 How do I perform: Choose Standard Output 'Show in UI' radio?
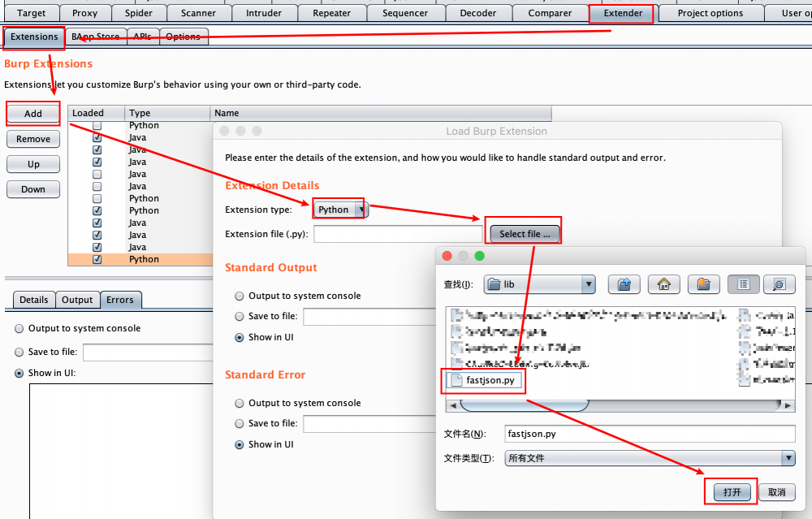click(240, 337)
